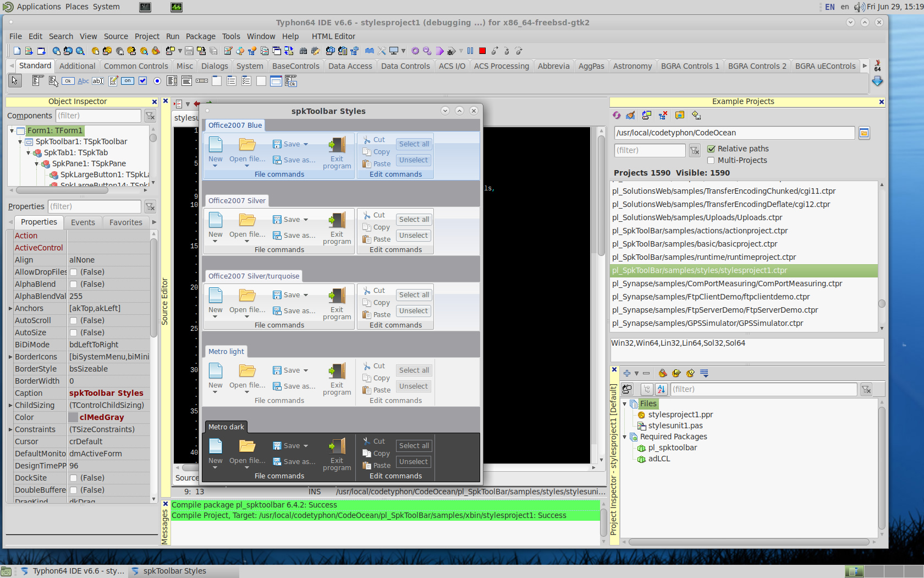
Task: Click the clean broom icon in Example Projects
Action: click(631, 115)
